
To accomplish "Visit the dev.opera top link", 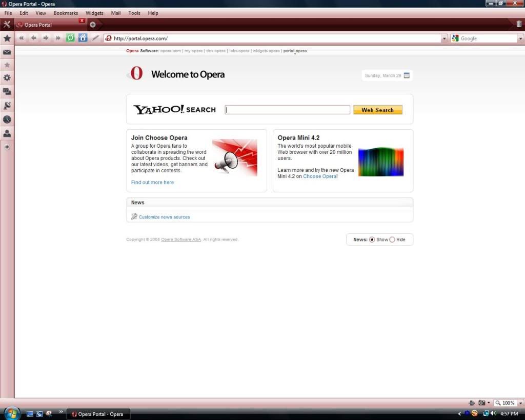I will [216, 51].
